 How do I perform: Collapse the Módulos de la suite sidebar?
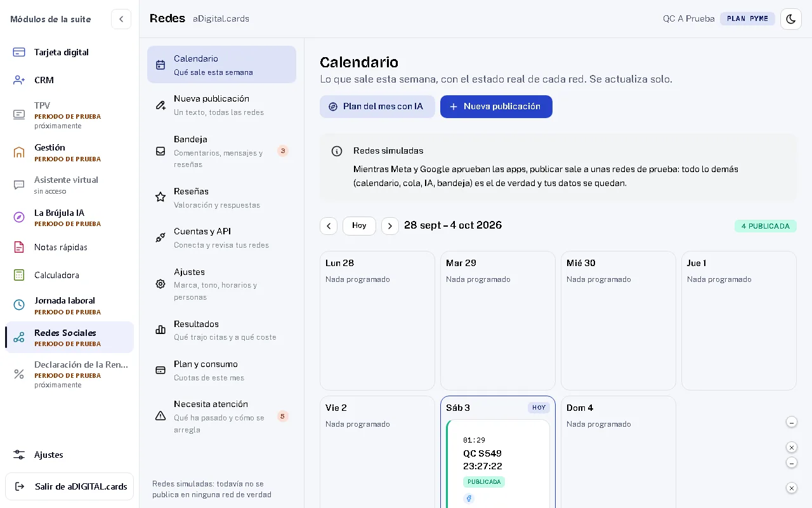click(x=121, y=19)
